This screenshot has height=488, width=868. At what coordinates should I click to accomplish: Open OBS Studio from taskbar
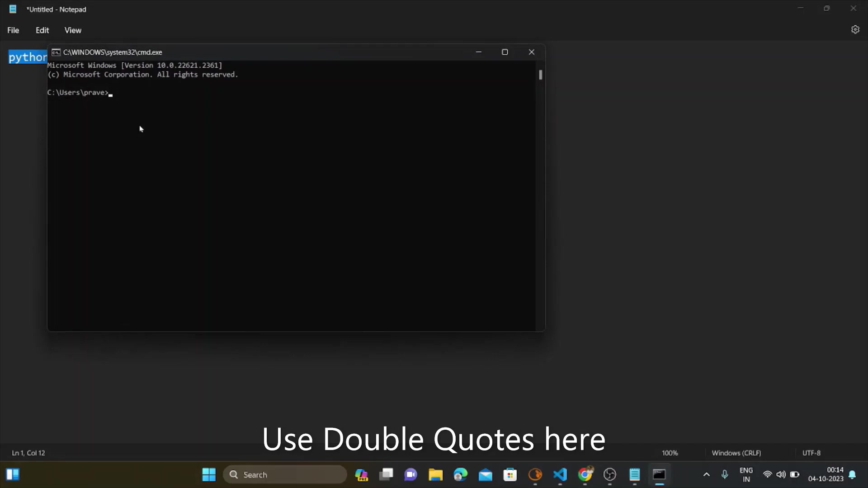click(610, 474)
